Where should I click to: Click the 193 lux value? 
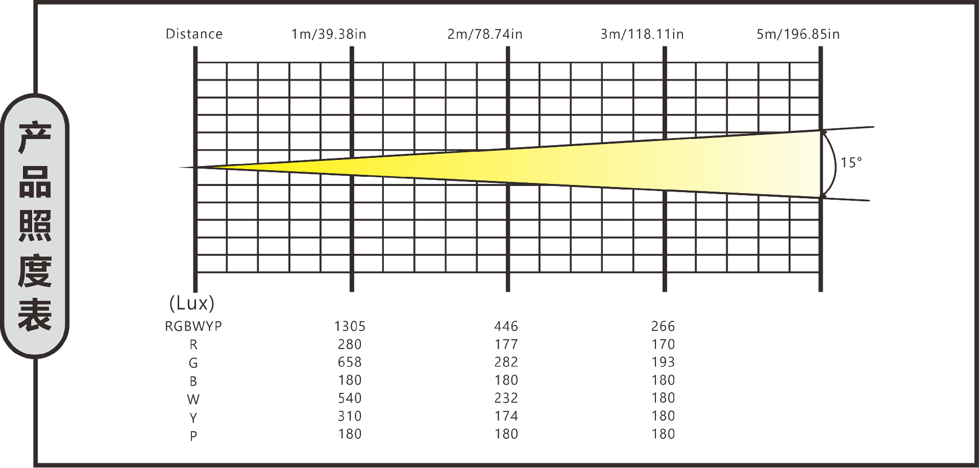663,362
